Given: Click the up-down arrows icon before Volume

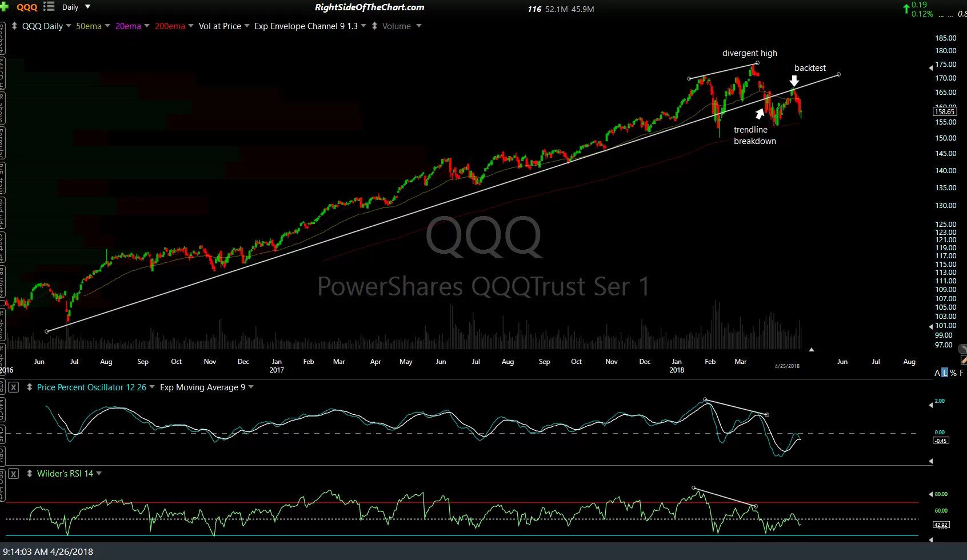Looking at the screenshot, I should click(374, 26).
